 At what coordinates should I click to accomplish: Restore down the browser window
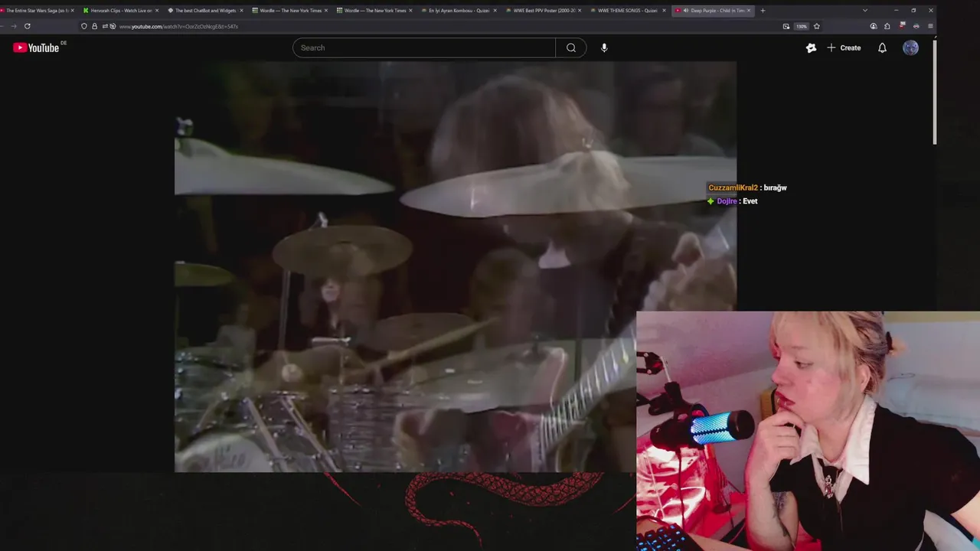coord(913,11)
